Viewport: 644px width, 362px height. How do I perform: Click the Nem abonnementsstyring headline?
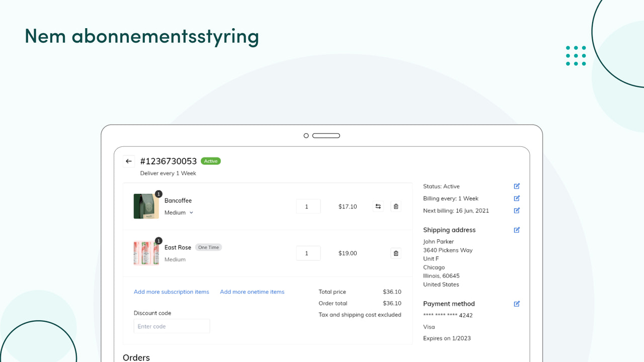142,36
